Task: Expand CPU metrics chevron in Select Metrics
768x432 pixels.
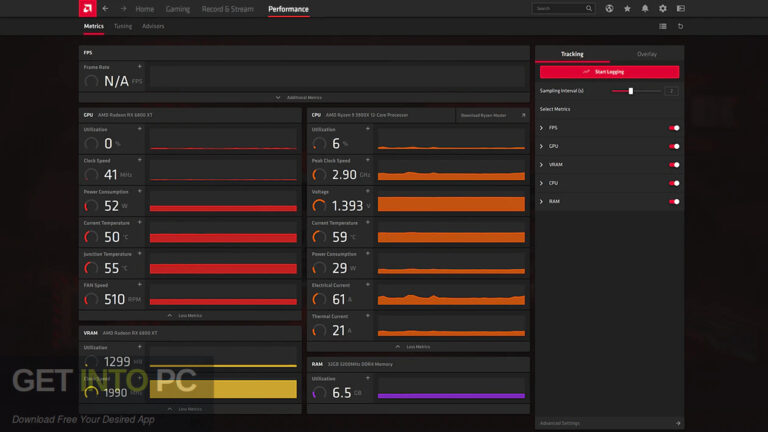Action: pyautogui.click(x=542, y=183)
